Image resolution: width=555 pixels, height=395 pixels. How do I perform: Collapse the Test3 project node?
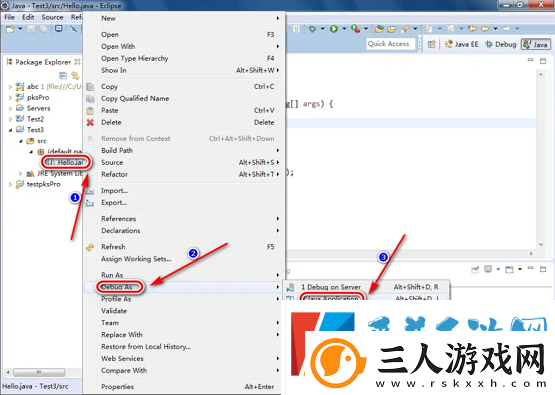click(10, 130)
